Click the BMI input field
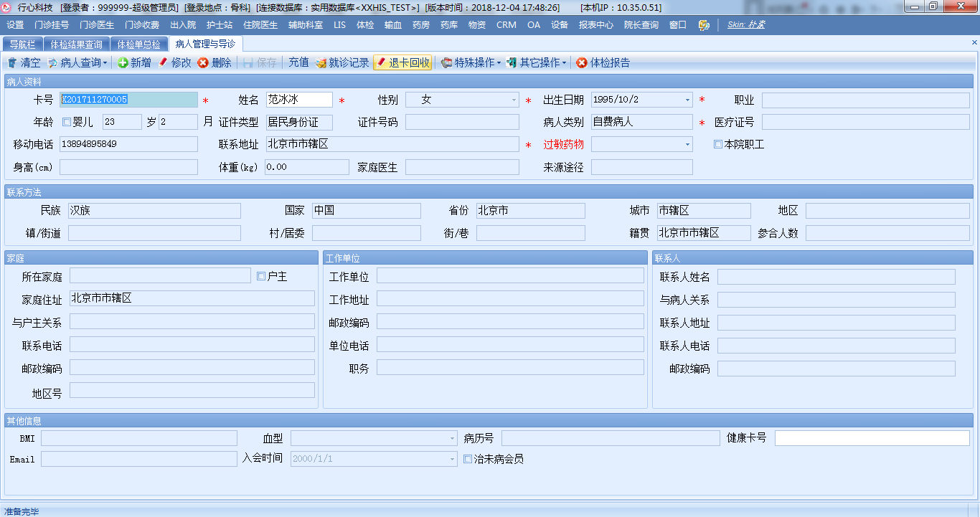 coord(139,438)
